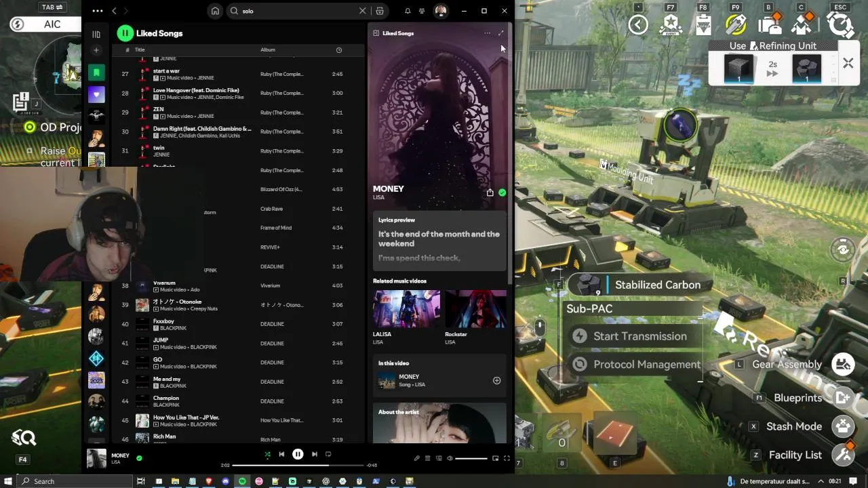Screen dimensions: 868x488
Task: Open the B backpack icon in game
Action: click(769, 24)
